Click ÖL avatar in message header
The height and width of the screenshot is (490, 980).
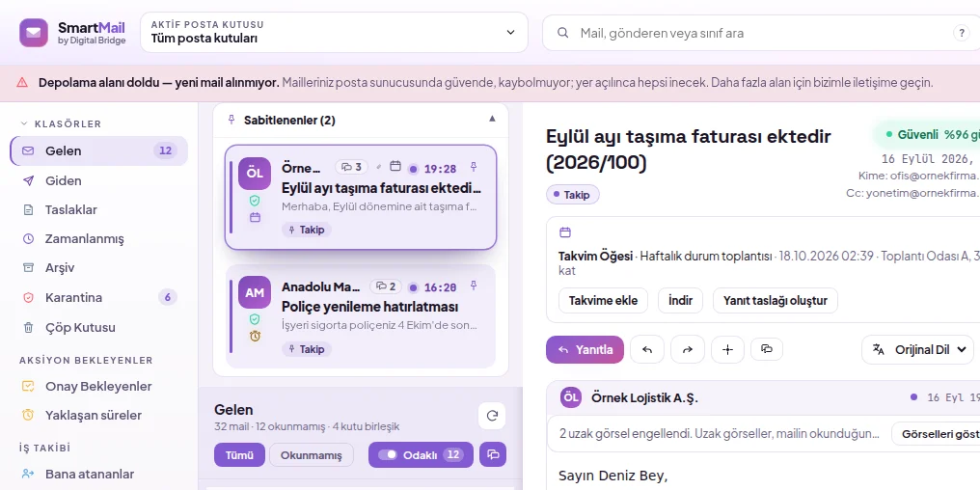point(571,397)
